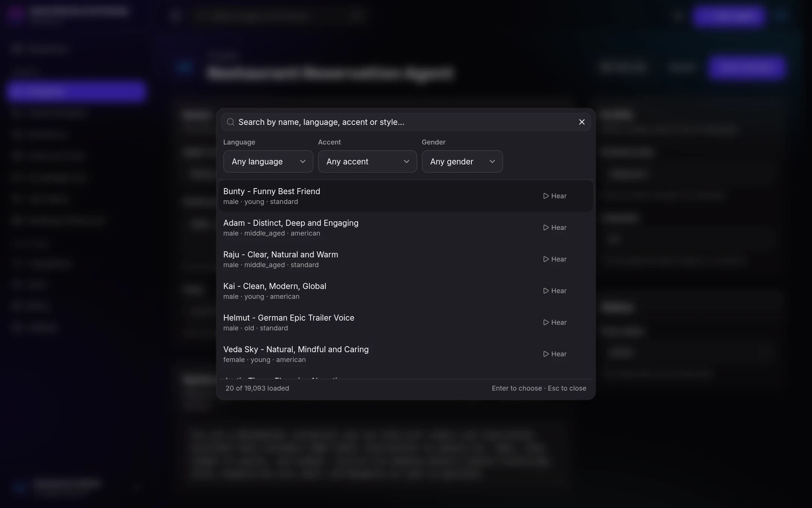Select Raju - Clear, Natural and Warm
Viewport: 812px width, 508px height.
[406, 259]
